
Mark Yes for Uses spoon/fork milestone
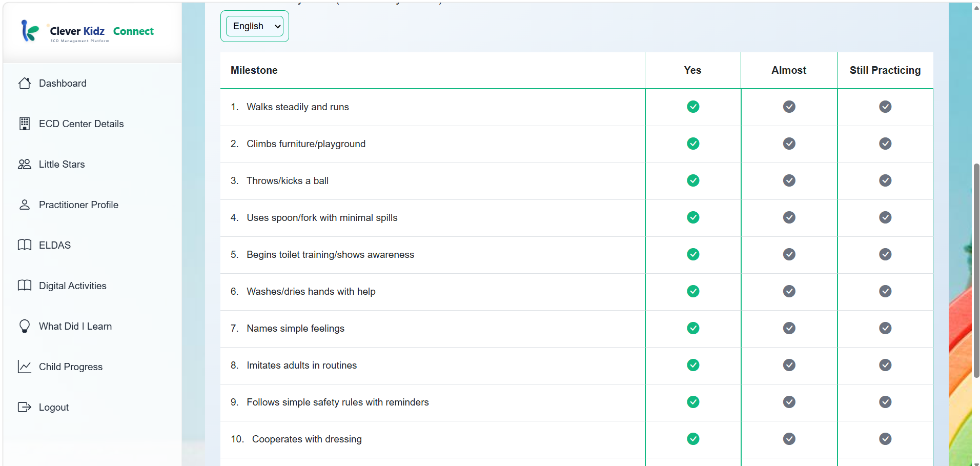693,217
